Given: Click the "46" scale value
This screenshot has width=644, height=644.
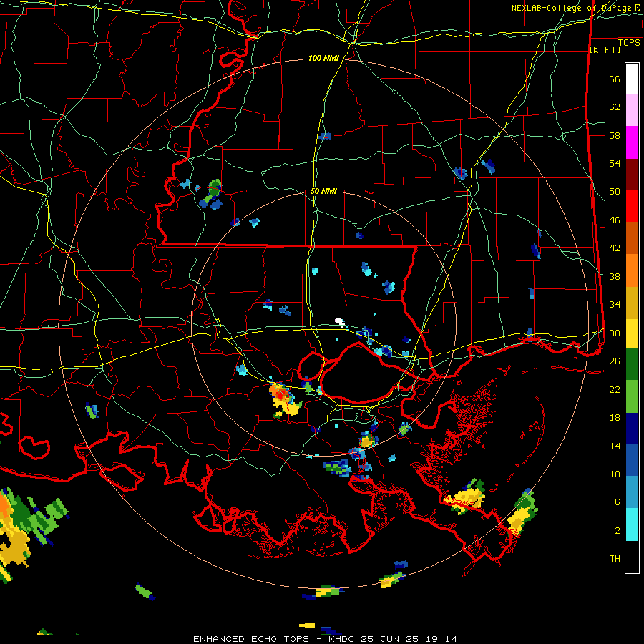Looking at the screenshot, I should point(615,220).
